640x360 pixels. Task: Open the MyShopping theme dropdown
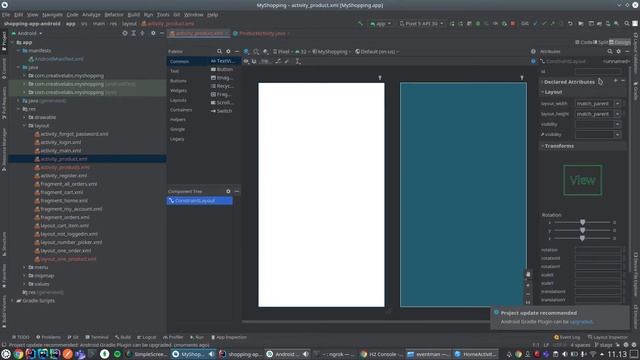[332, 52]
